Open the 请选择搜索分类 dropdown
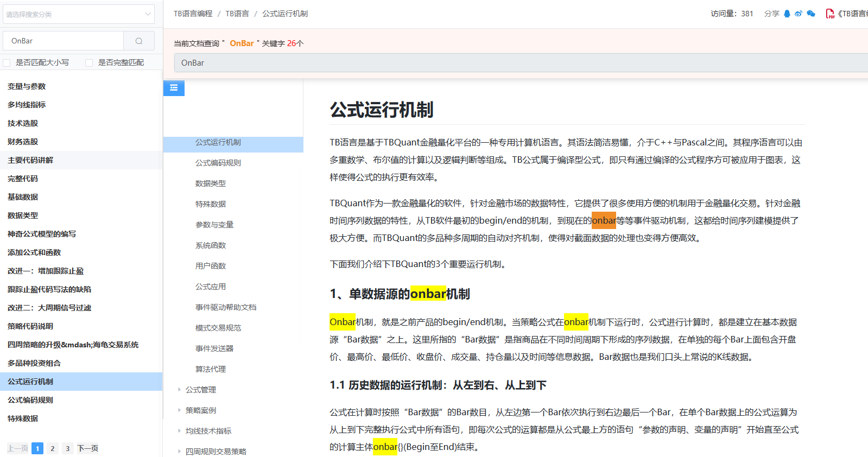 pos(79,14)
